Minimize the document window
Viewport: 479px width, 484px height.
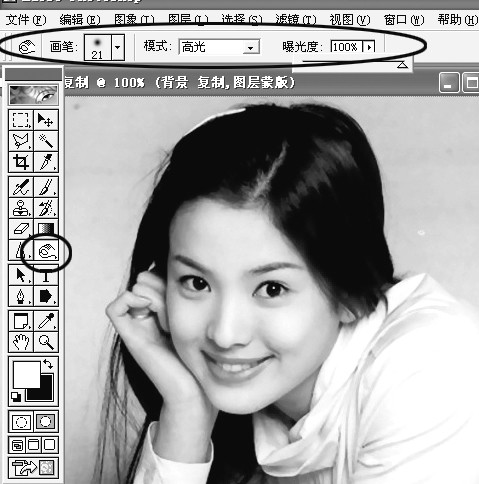click(449, 83)
